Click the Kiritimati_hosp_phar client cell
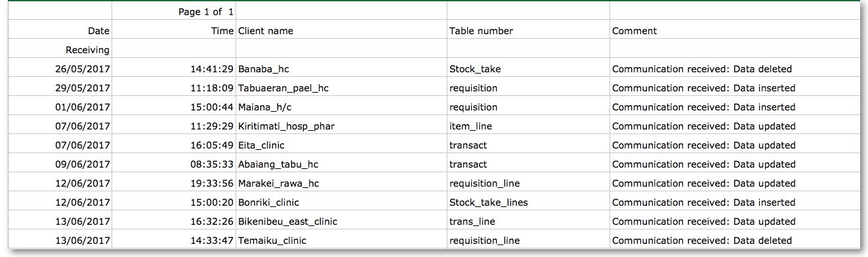This screenshot has height=257, width=868. click(341, 126)
